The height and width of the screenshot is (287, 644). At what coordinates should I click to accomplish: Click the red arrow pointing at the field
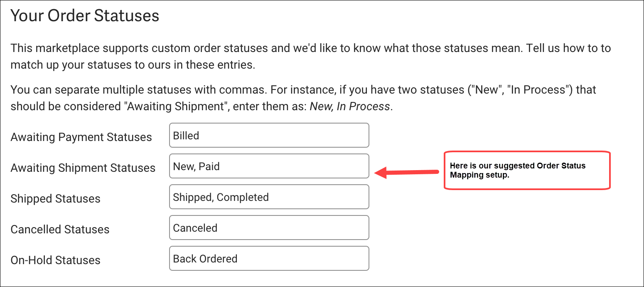[407, 172]
